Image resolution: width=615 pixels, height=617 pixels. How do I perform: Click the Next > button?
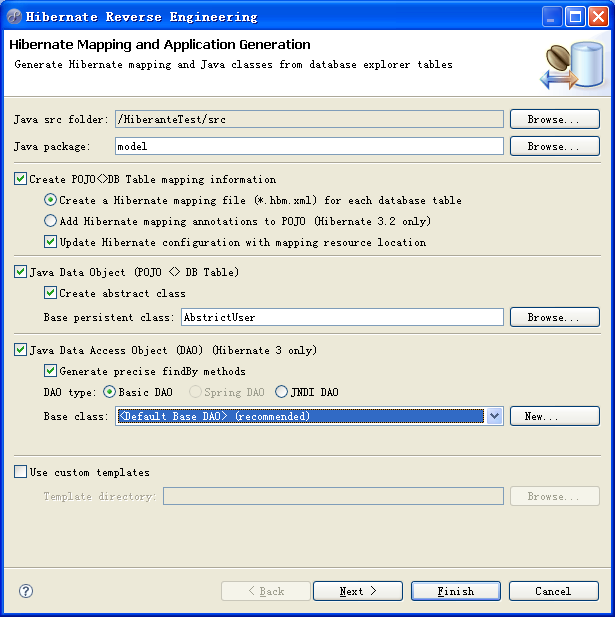pos(358,591)
